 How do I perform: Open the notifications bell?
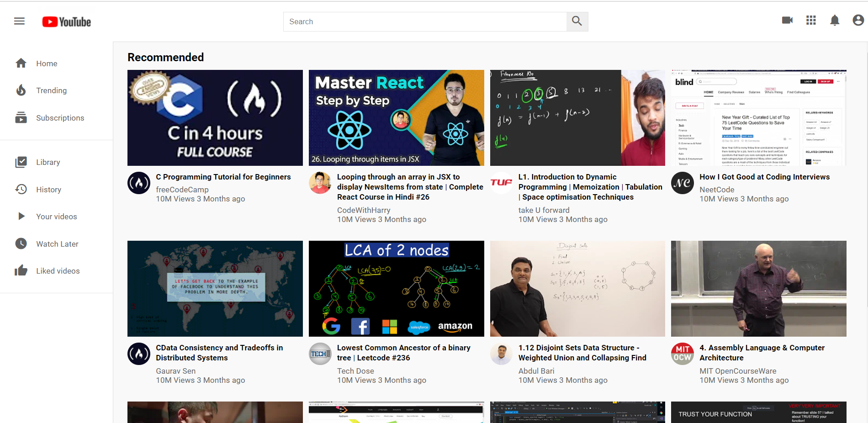[x=835, y=20]
